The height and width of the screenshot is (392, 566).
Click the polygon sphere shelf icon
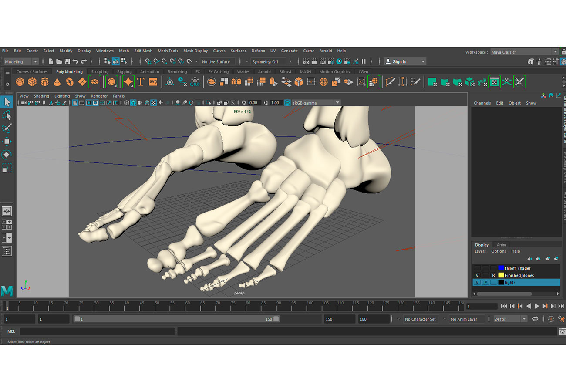(20, 81)
